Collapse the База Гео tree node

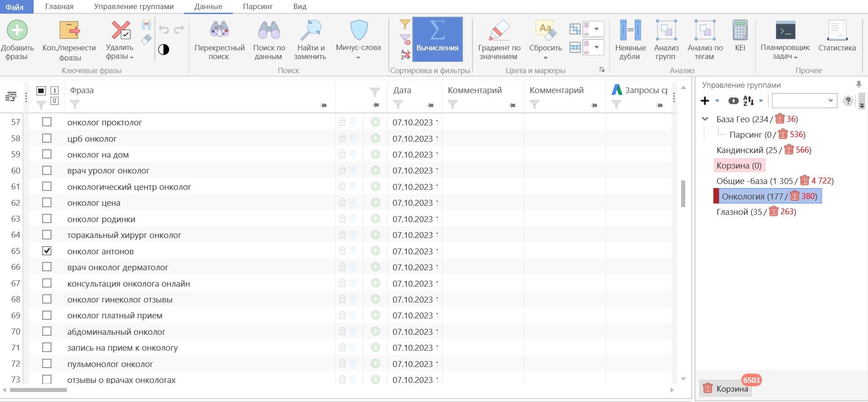(x=705, y=119)
